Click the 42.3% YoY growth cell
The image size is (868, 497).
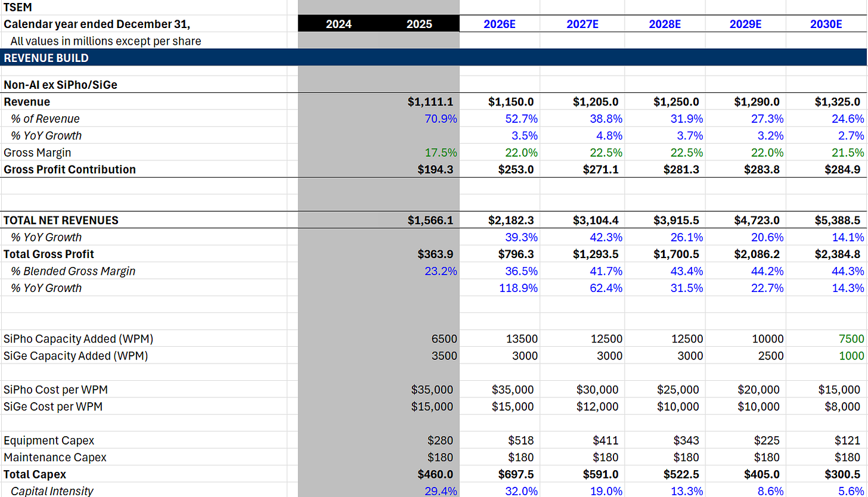pyautogui.click(x=607, y=237)
